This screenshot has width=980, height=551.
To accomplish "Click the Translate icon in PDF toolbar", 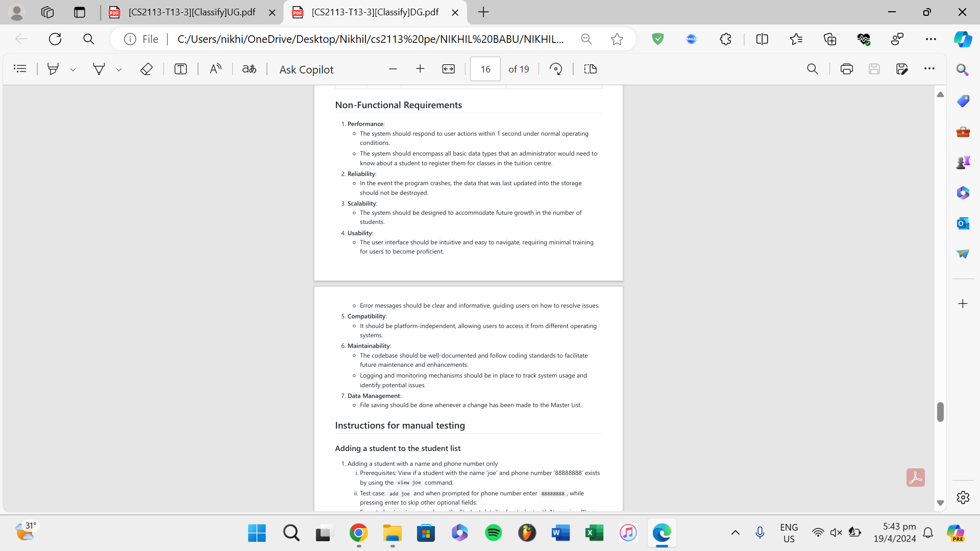I will [249, 69].
